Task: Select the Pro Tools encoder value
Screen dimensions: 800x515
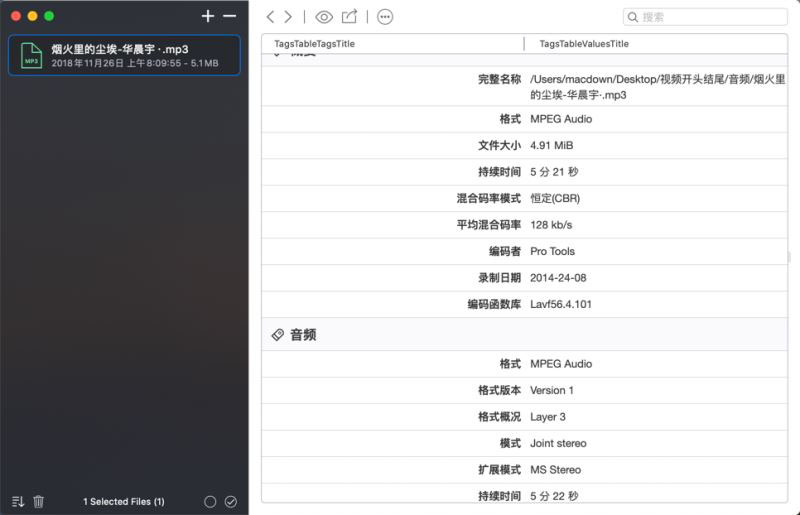Action: [553, 252]
